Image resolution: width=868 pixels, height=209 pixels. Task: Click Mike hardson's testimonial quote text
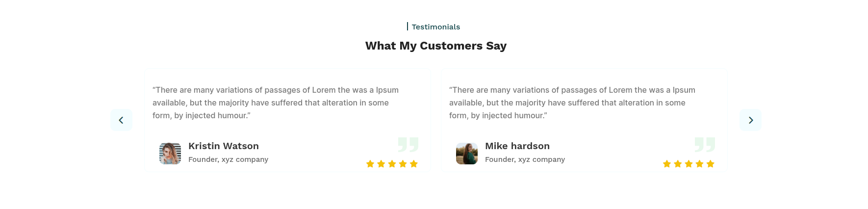tap(572, 103)
